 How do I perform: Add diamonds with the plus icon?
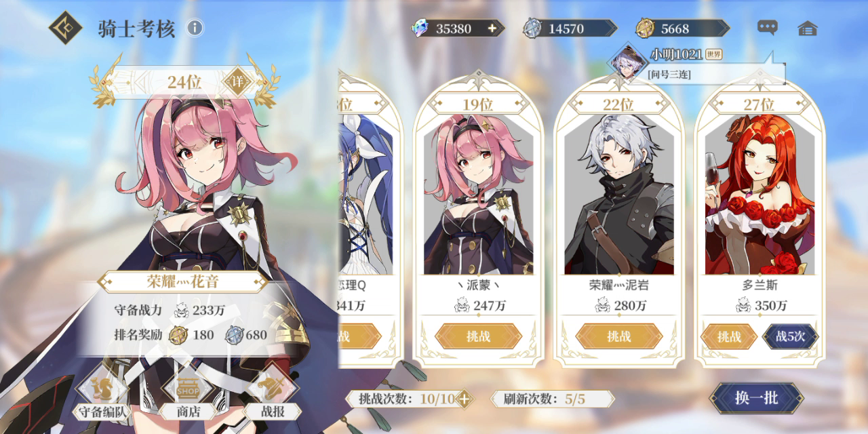[492, 28]
